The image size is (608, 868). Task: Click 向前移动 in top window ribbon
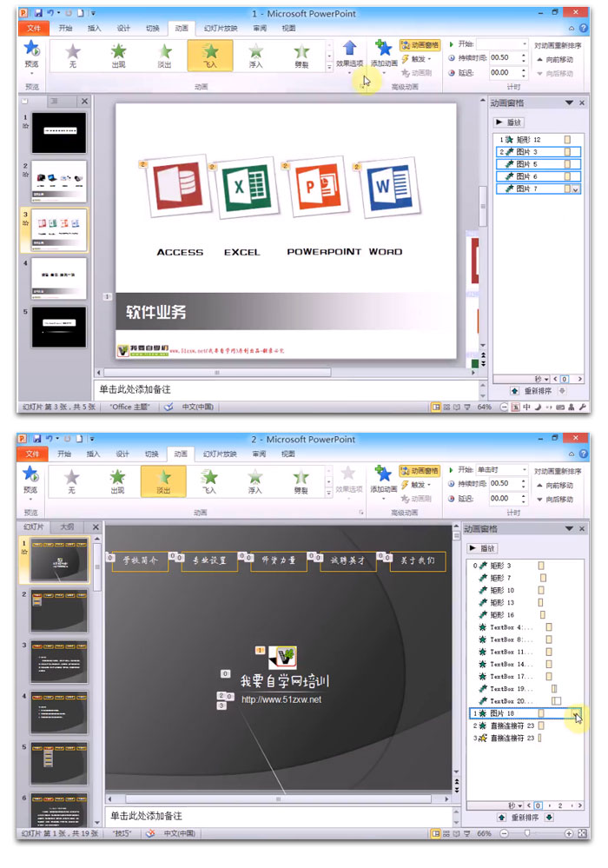[x=555, y=59]
